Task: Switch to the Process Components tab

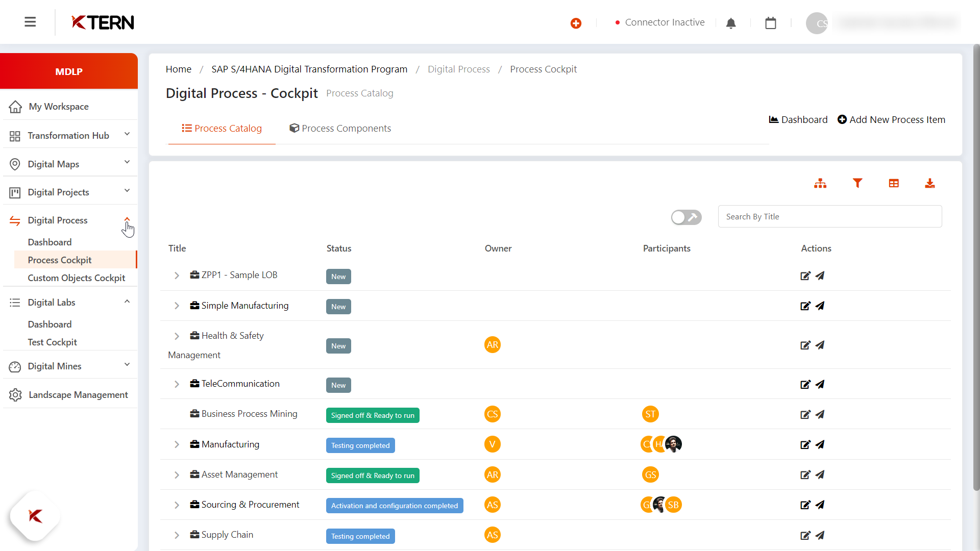Action: pyautogui.click(x=340, y=129)
